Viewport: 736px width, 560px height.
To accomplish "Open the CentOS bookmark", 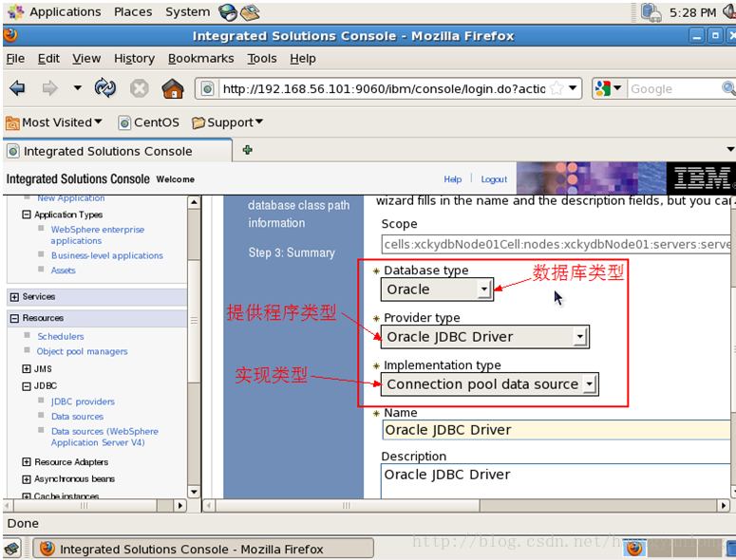I will click(149, 122).
